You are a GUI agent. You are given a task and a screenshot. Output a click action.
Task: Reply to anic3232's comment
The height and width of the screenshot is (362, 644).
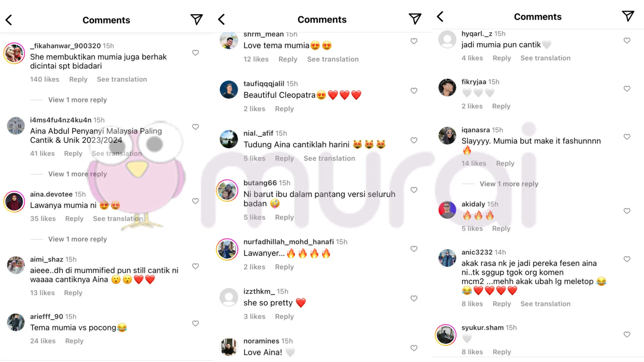click(x=502, y=304)
